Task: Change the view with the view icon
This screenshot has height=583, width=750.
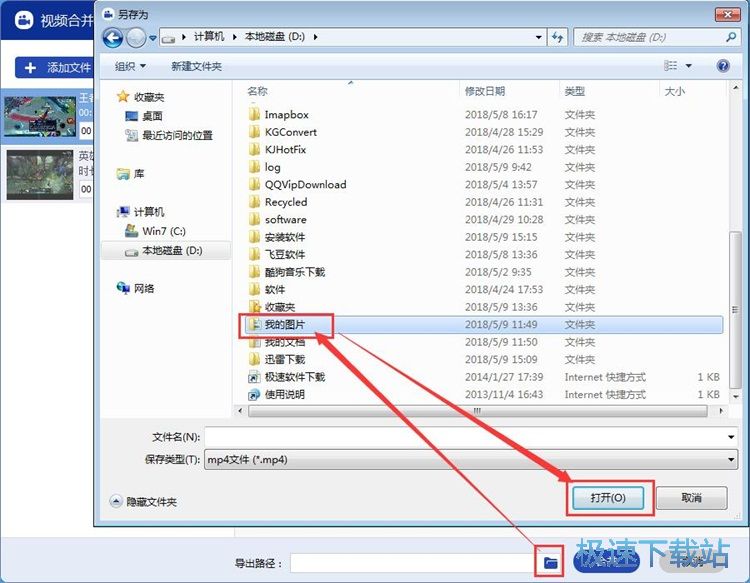Action: (671, 66)
